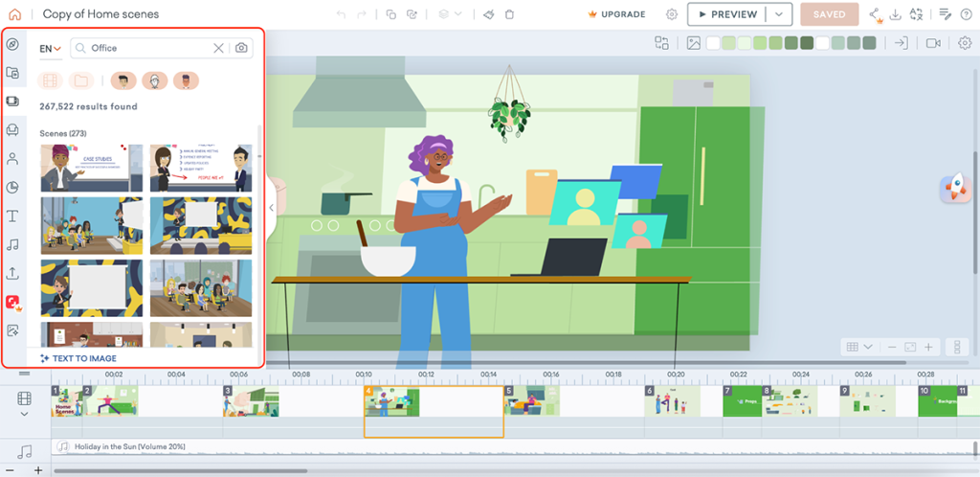Click the camera icon above canvas
The width and height of the screenshot is (980, 477).
point(934,43)
